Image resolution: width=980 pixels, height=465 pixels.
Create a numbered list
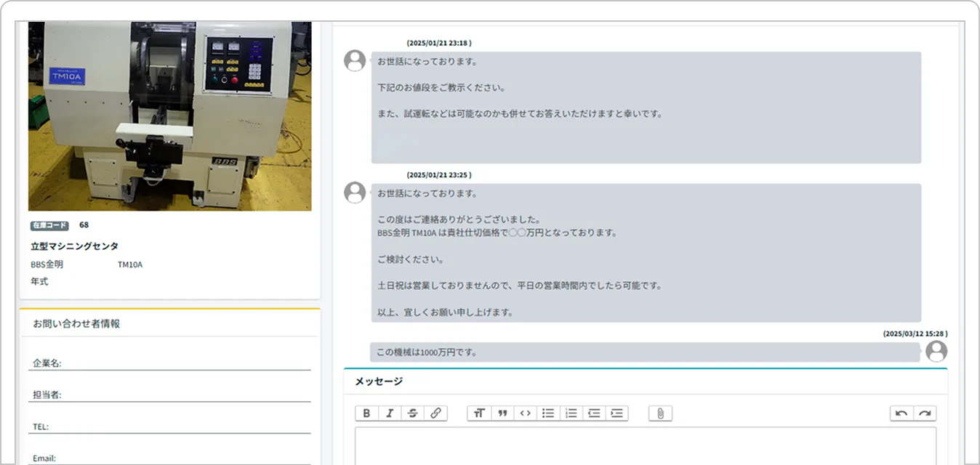point(571,413)
